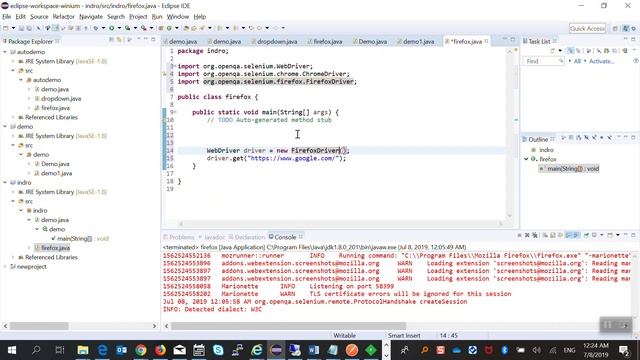Open the Run button dropdown arrow
Screen dimensions: 640x360
pos(119,28)
